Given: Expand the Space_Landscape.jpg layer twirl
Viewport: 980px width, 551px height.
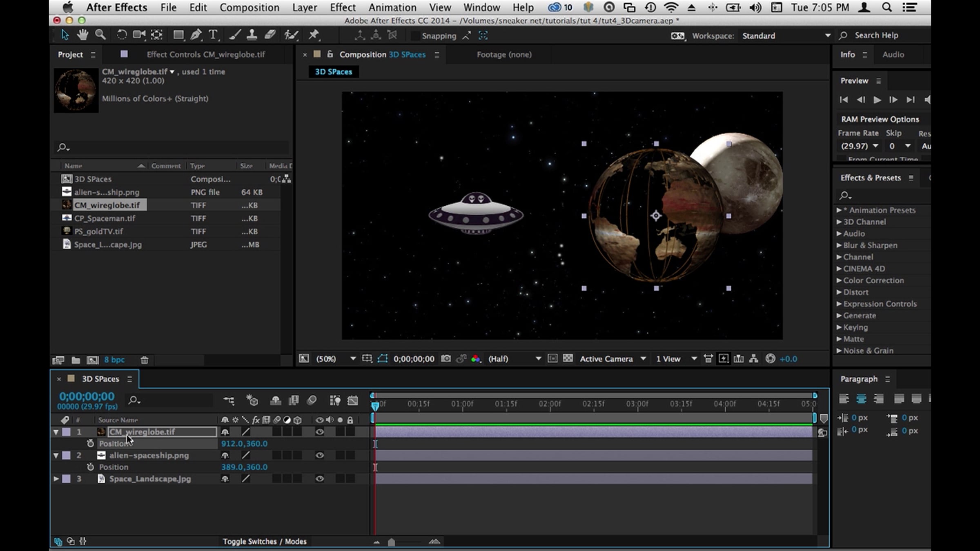Looking at the screenshot, I should 56,479.
